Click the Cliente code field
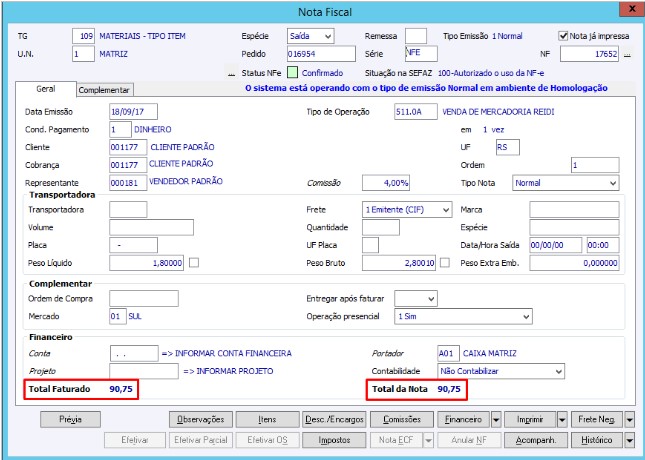 (x=128, y=147)
